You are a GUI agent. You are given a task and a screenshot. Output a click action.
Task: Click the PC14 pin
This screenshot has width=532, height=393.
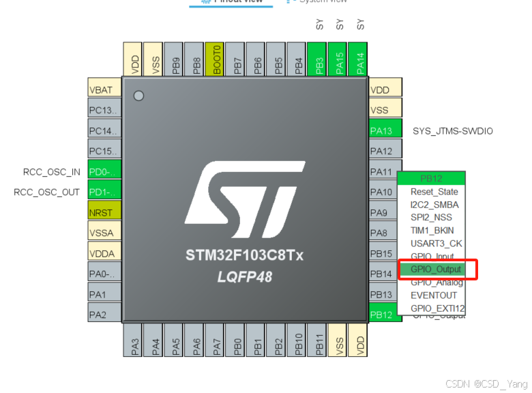click(104, 128)
